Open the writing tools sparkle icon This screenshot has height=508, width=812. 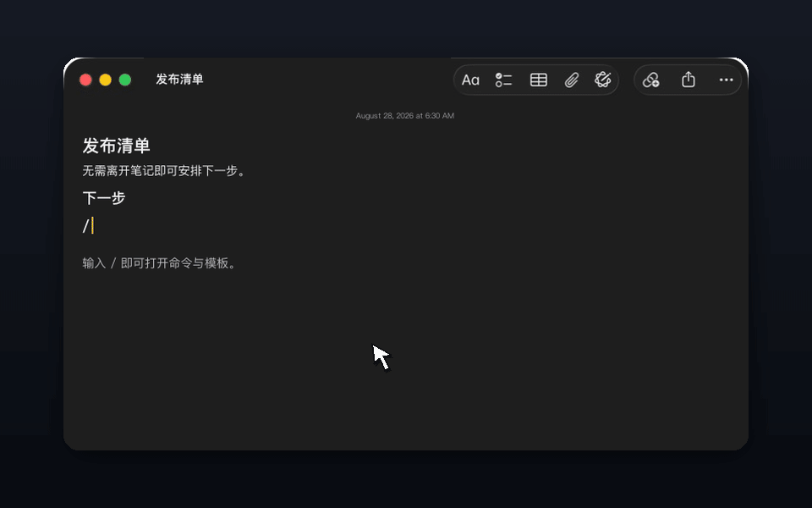click(603, 80)
